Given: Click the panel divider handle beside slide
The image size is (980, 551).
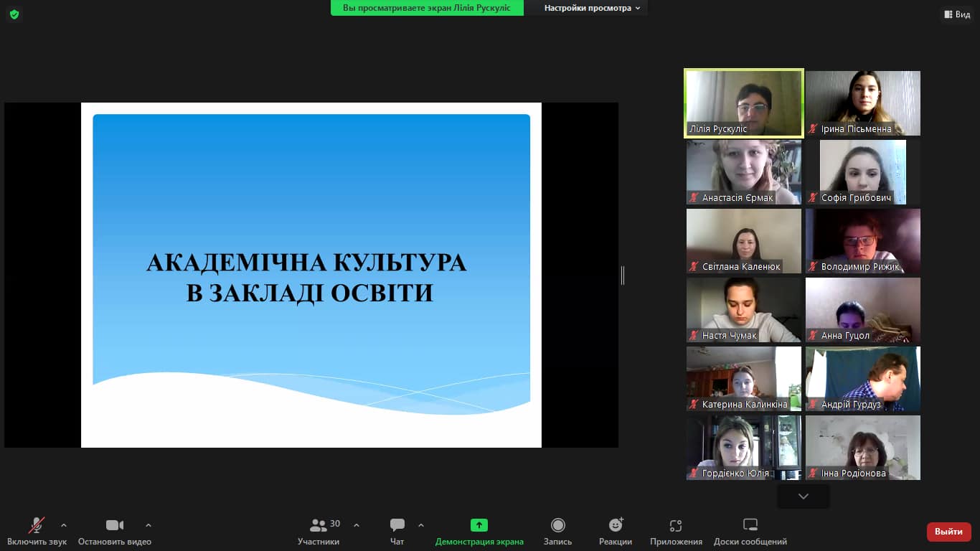Looking at the screenshot, I should 623,275.
